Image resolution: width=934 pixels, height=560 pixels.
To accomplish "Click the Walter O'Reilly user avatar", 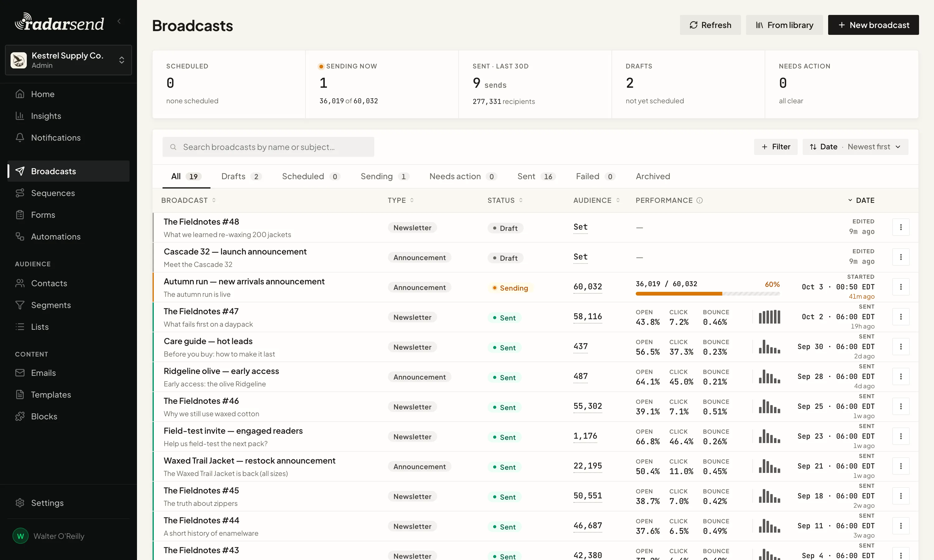I will pos(20,536).
